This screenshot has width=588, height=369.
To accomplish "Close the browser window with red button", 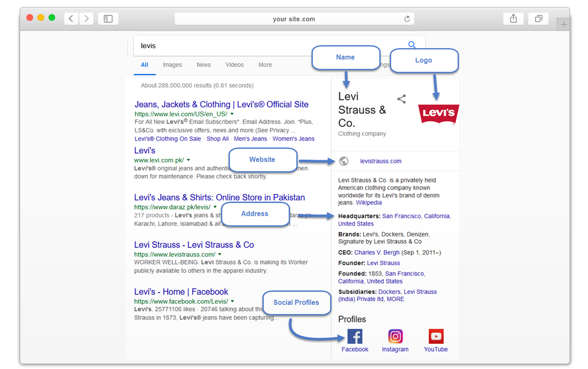I will click(30, 18).
